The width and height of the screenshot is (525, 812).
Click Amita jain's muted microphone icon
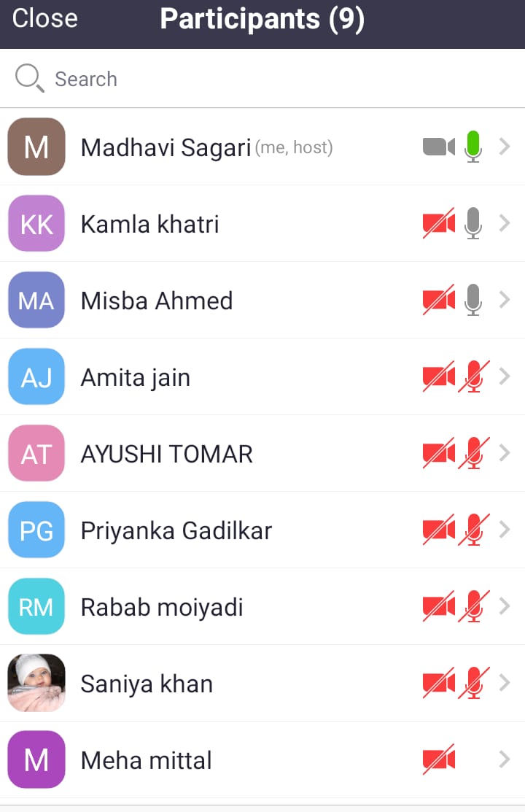[473, 376]
